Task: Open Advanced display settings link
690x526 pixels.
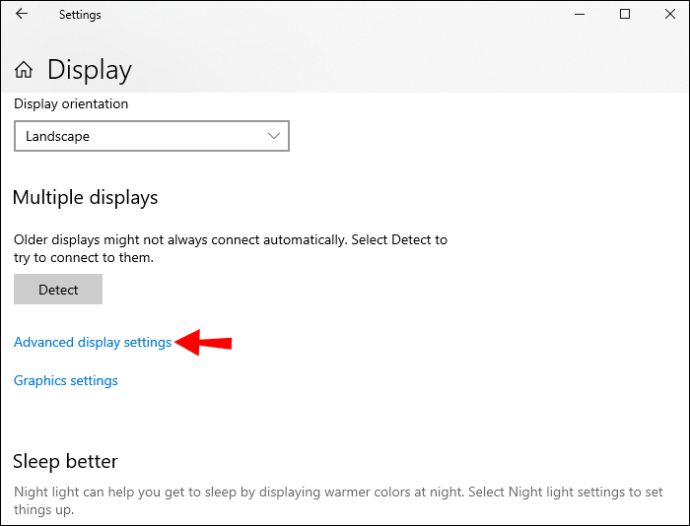Action: click(x=92, y=342)
